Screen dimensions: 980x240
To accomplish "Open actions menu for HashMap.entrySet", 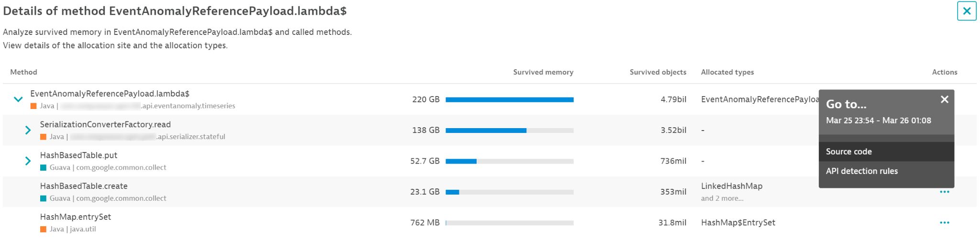I will [944, 222].
